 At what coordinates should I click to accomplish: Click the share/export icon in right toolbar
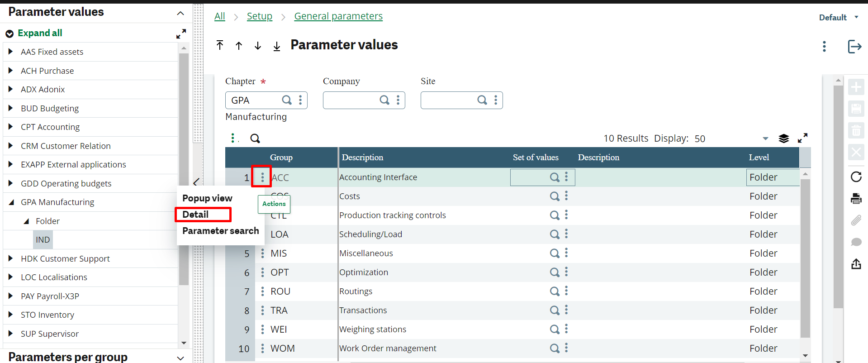856,264
